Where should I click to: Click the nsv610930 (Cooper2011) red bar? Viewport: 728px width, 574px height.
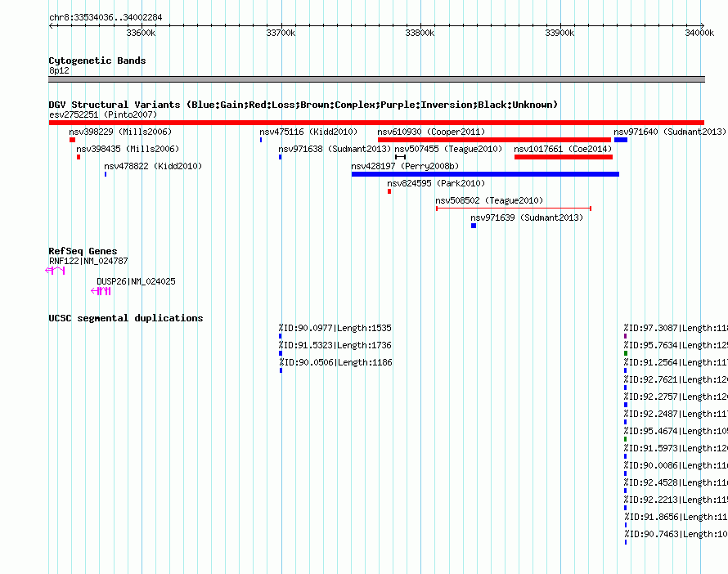pyautogui.click(x=494, y=140)
